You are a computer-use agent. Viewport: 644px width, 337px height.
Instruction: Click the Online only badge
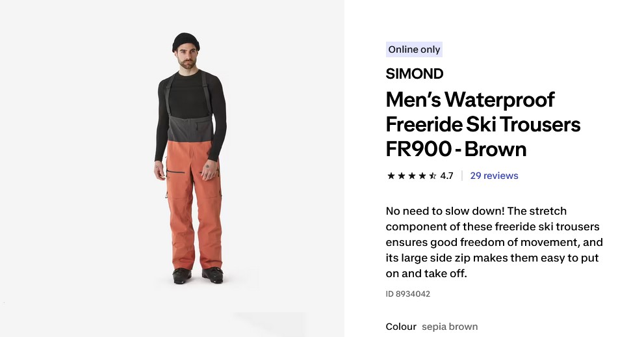(414, 49)
